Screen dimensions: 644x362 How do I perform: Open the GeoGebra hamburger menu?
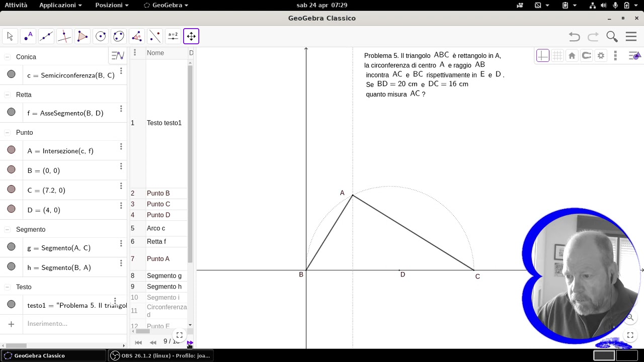[x=631, y=37]
